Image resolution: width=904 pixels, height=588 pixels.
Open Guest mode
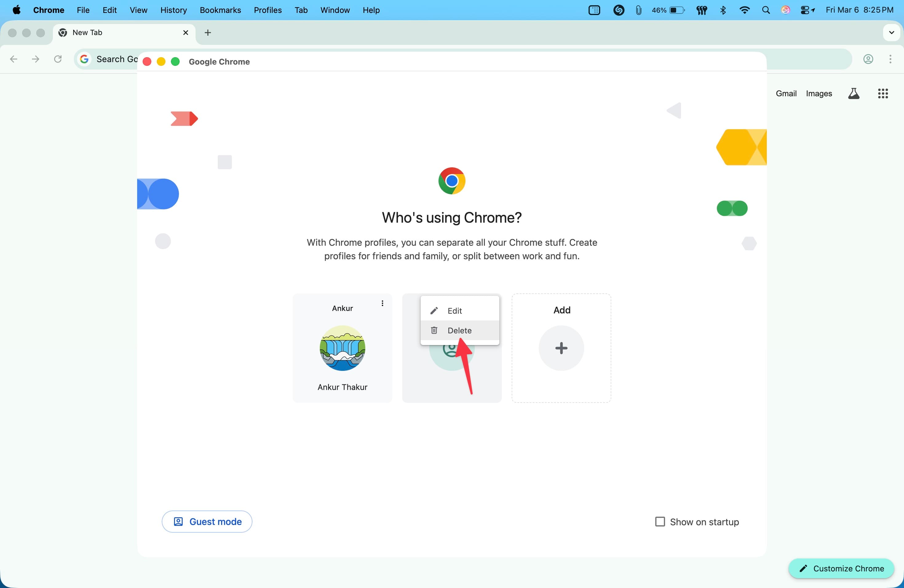tap(207, 522)
